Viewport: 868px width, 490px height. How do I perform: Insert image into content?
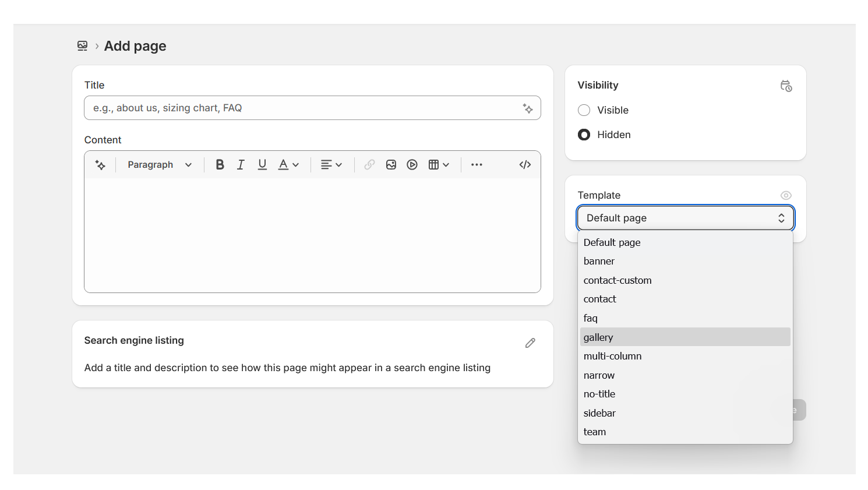(x=391, y=165)
